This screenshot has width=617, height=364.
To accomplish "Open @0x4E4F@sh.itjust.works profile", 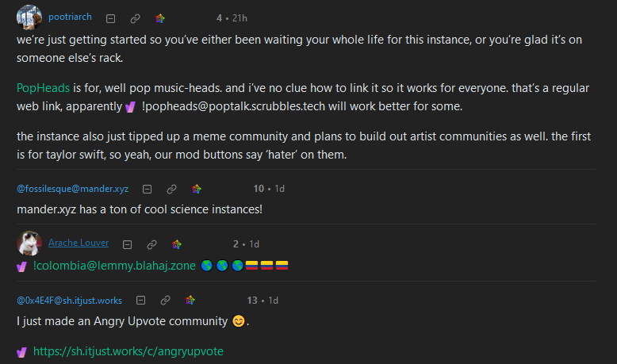I will coord(69,301).
